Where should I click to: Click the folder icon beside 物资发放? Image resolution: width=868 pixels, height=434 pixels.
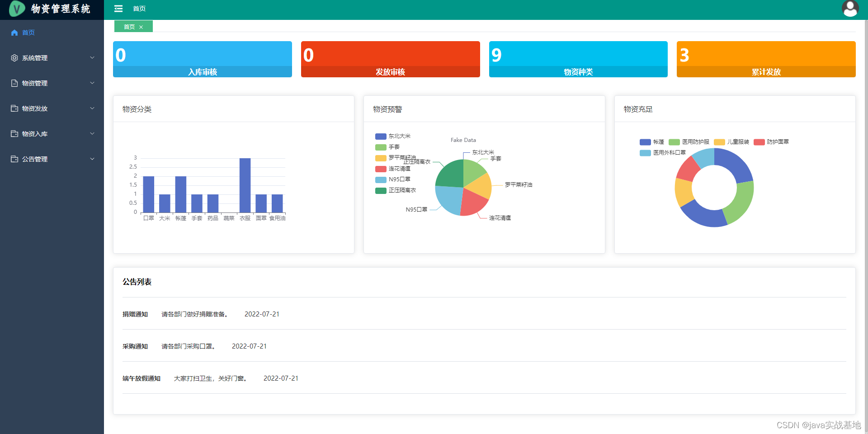[14, 108]
